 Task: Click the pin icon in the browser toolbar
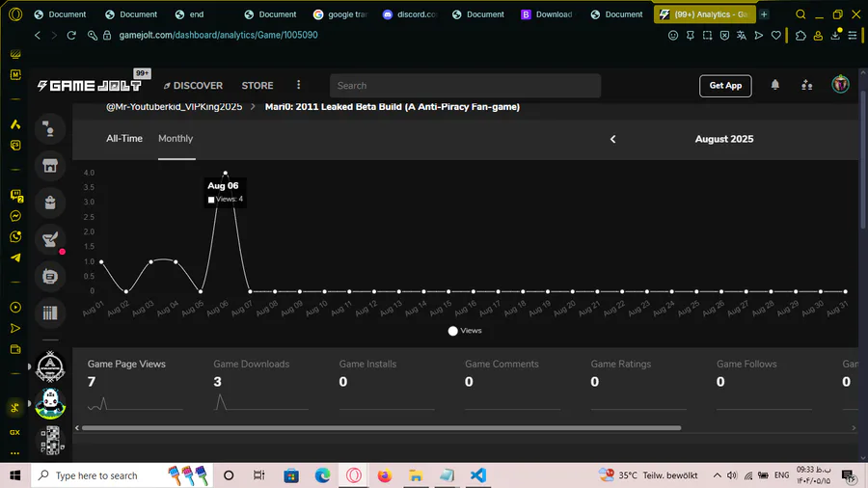click(x=690, y=36)
